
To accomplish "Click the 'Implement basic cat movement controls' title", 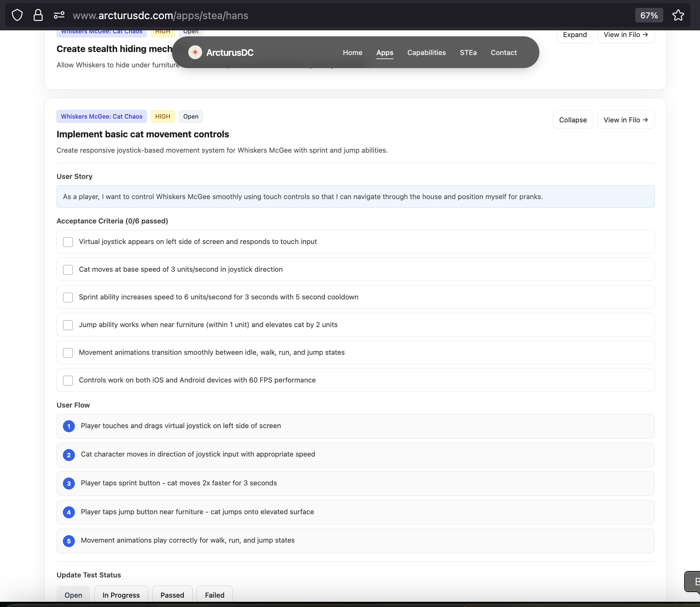I will [x=143, y=134].
